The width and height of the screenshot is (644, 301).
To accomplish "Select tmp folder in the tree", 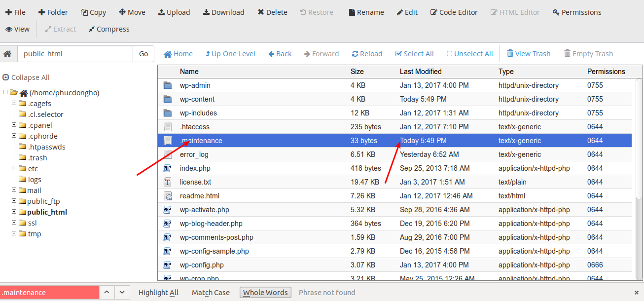I will (35, 234).
